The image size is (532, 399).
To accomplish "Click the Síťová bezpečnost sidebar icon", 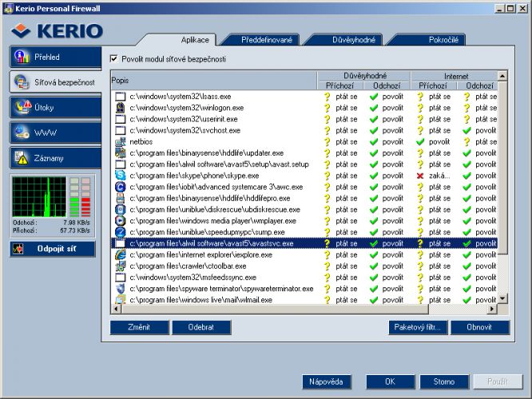I will [x=22, y=82].
